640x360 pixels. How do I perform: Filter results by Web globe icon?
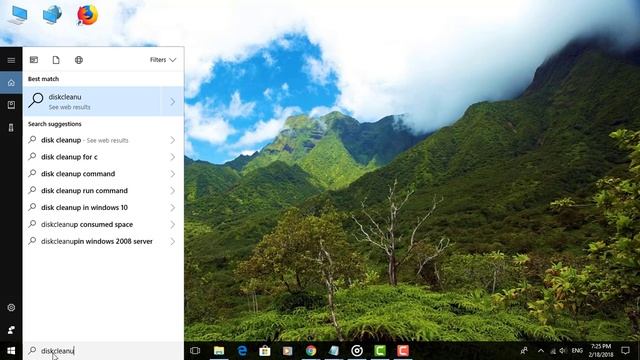[79, 60]
